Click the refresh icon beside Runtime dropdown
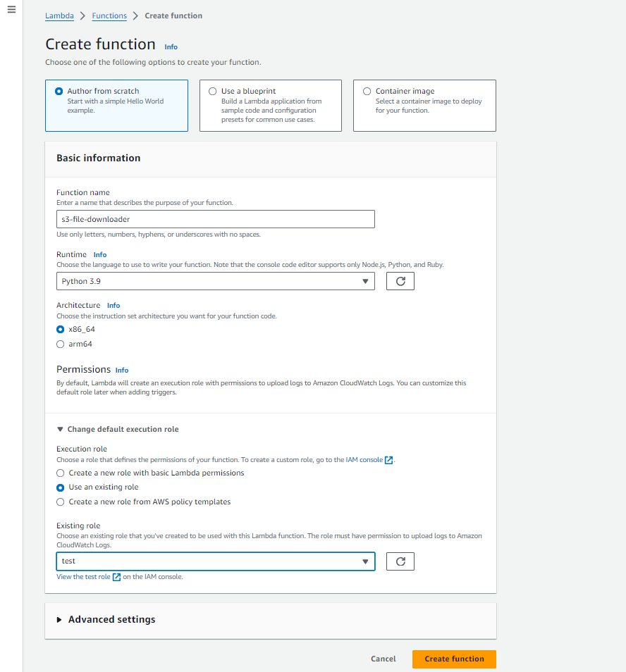Image resolution: width=626 pixels, height=672 pixels. click(400, 281)
